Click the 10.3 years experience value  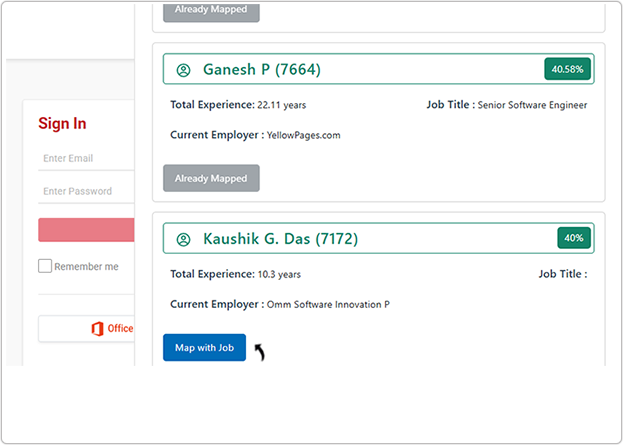point(279,274)
